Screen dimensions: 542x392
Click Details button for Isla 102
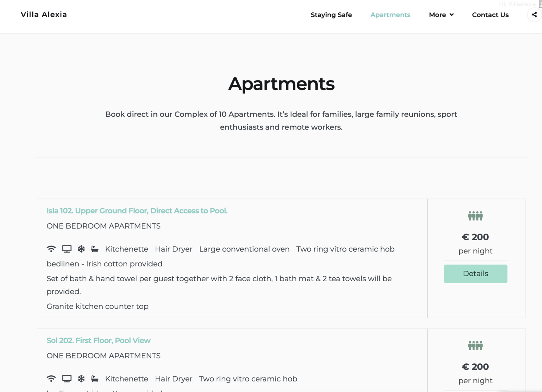pos(475,274)
